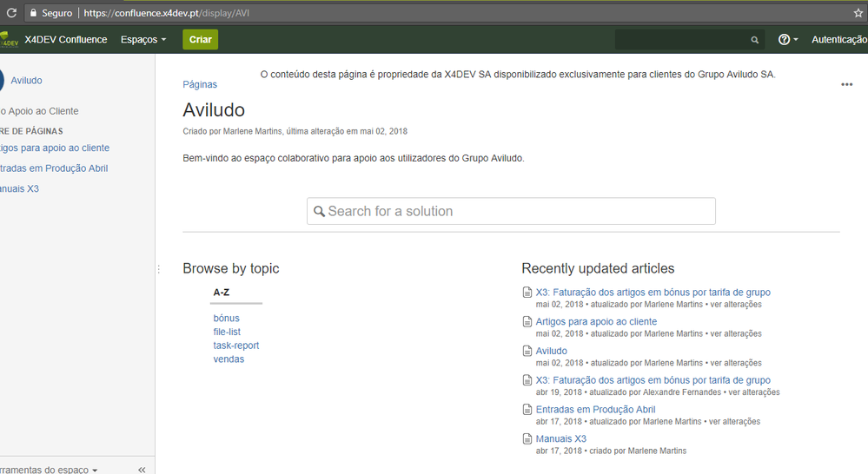Image resolution: width=868 pixels, height=474 pixels.
Task: Open the task-report topic label
Action: (x=236, y=346)
